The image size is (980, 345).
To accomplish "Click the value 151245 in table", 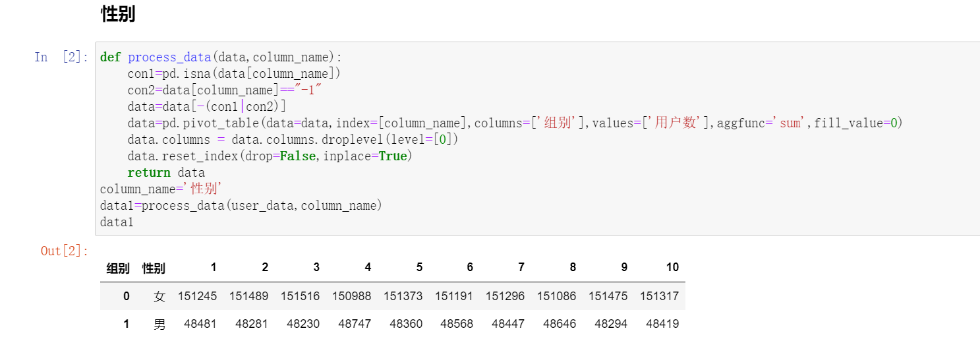I will pyautogui.click(x=197, y=296).
